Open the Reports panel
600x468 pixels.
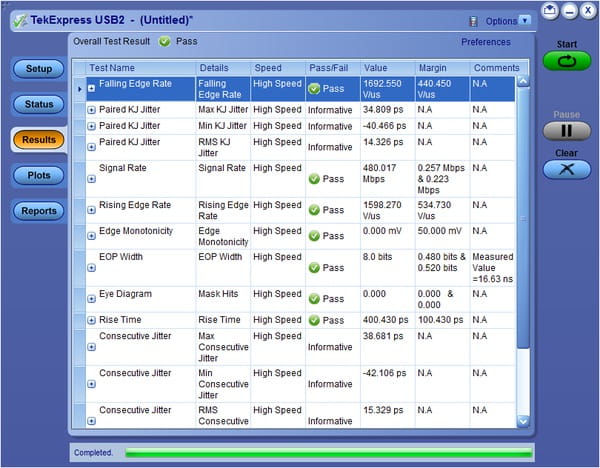(x=39, y=211)
